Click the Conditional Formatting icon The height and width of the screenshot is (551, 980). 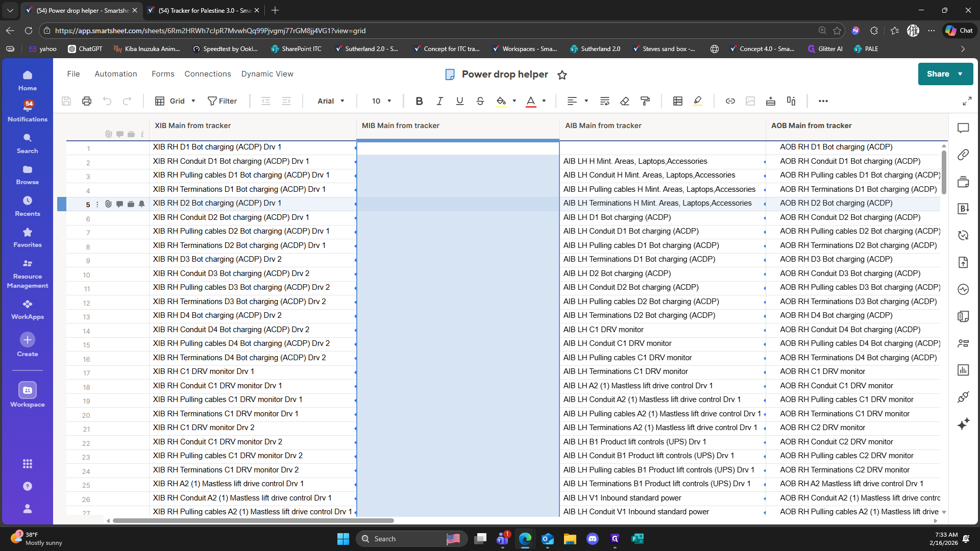pos(677,101)
